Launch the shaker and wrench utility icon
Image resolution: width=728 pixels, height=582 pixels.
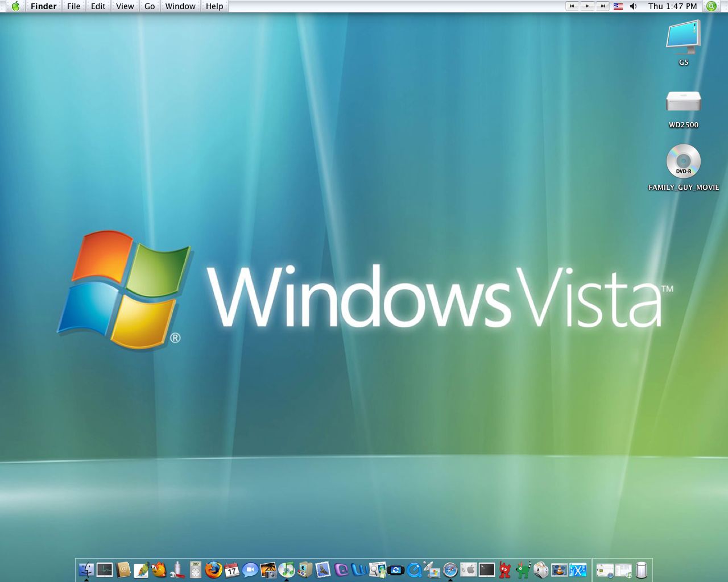[177, 569]
